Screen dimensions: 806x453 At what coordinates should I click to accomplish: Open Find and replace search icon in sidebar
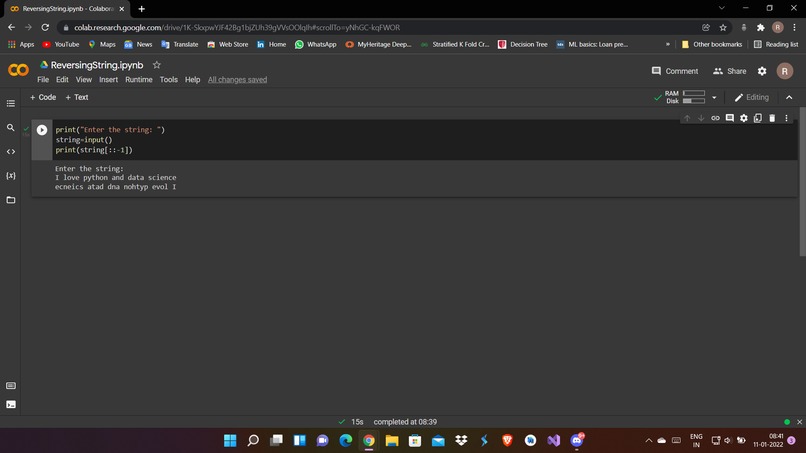point(11,127)
